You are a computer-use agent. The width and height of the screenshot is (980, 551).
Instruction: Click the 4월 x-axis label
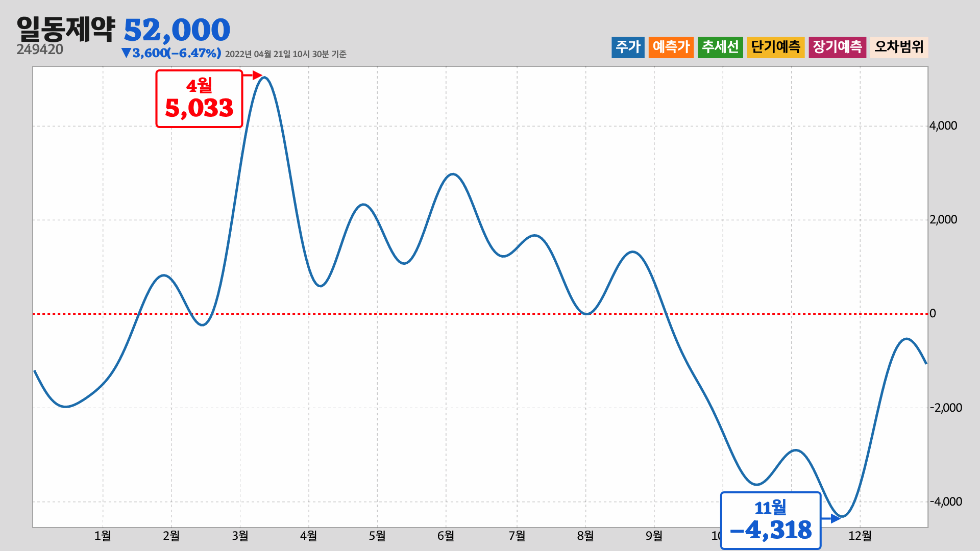pyautogui.click(x=308, y=536)
